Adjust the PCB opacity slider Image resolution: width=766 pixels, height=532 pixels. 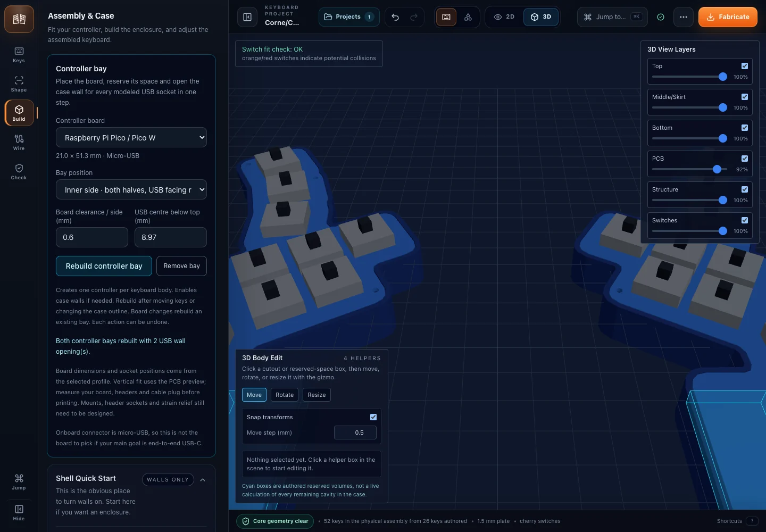(x=689, y=169)
